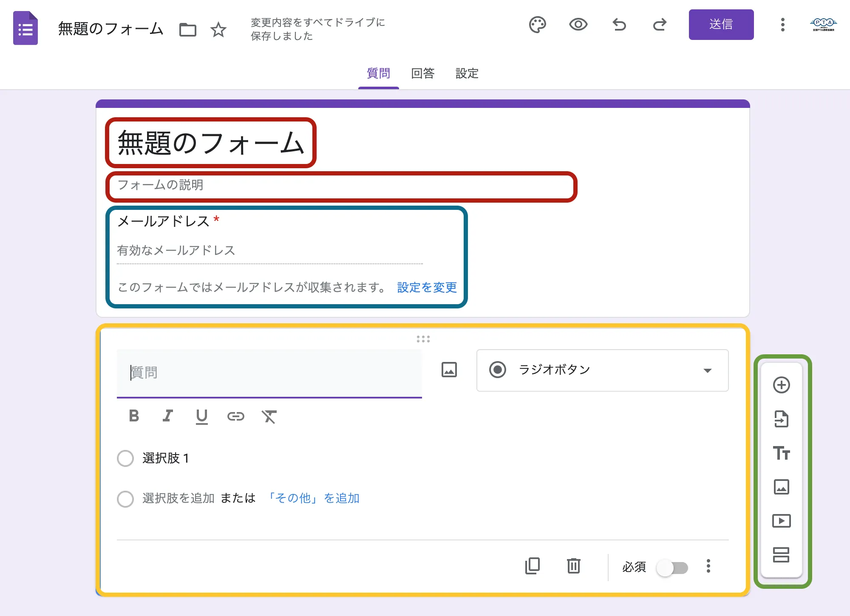The width and height of the screenshot is (850, 616).
Task: Delete the current question
Action: (573, 566)
